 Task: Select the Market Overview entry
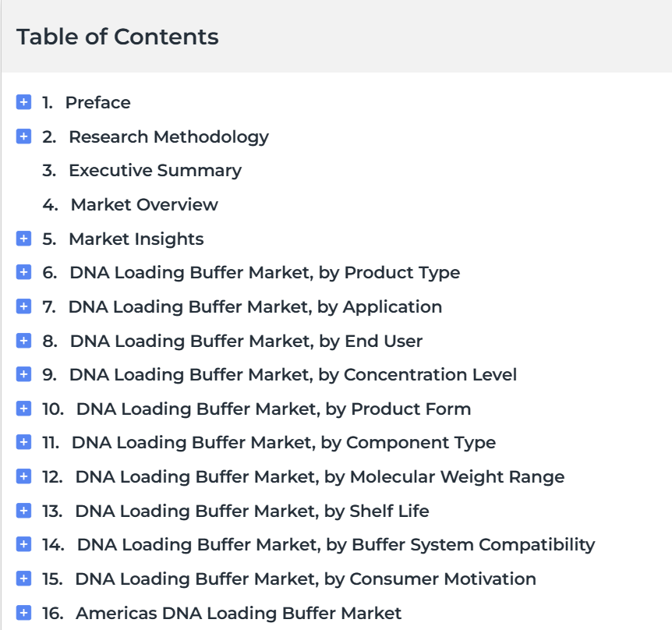click(x=144, y=204)
